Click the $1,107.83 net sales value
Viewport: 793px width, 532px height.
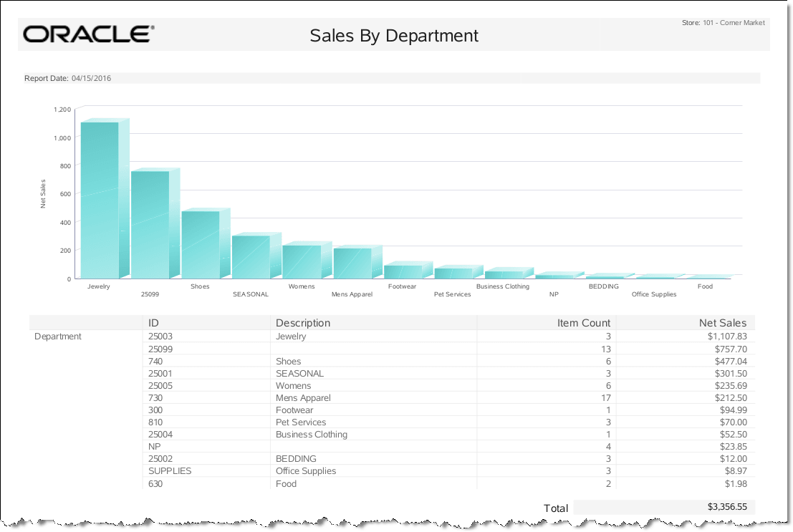coord(727,337)
